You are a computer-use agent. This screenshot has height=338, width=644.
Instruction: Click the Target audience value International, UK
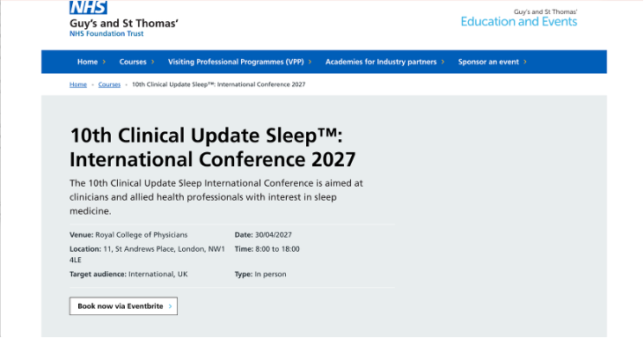point(158,275)
